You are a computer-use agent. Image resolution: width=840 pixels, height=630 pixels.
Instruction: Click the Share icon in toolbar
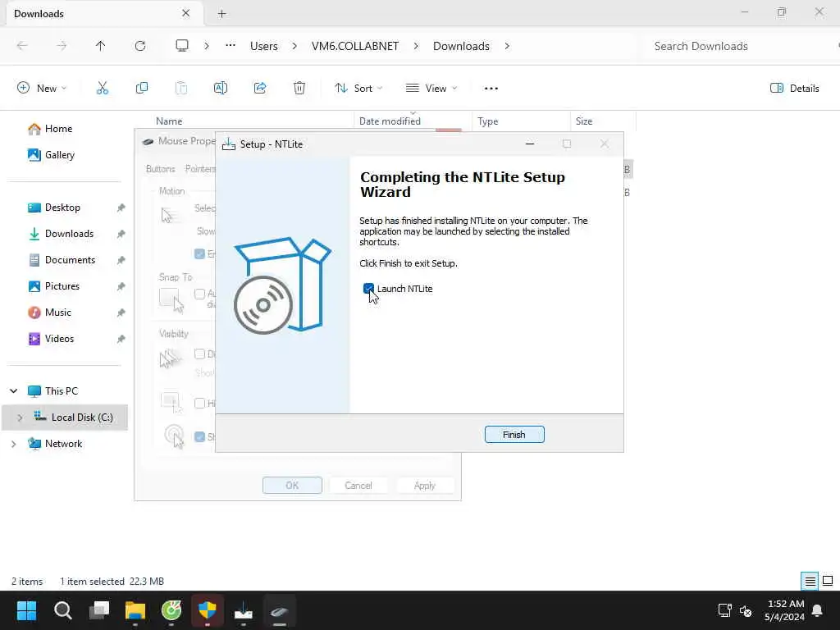tap(260, 89)
